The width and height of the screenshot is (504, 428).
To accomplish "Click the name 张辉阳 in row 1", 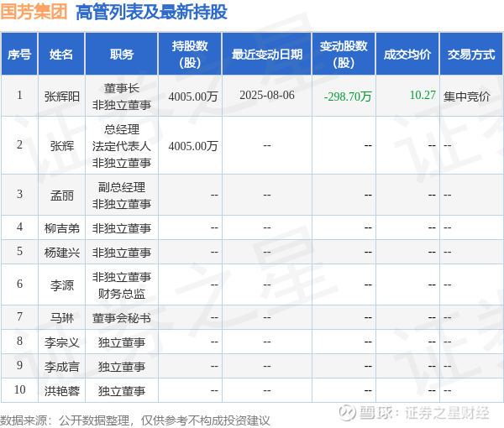I will 61,96.
